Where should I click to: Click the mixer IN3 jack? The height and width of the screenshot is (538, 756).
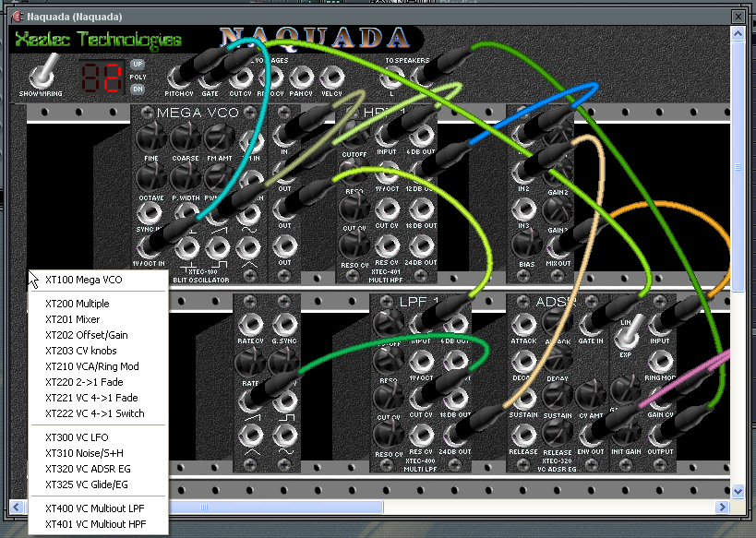pyautogui.click(x=523, y=209)
